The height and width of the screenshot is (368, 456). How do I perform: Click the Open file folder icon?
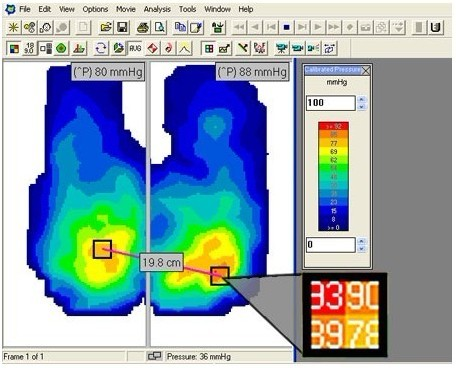coord(106,27)
